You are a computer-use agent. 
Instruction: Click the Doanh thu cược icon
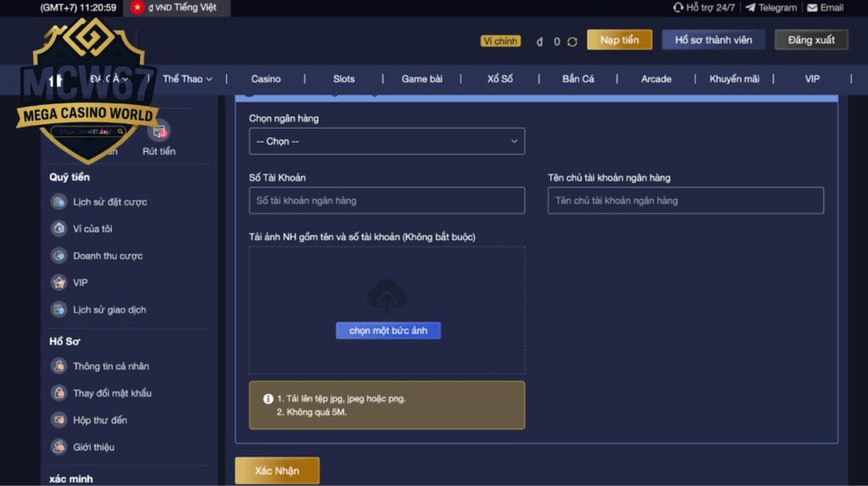(58, 255)
